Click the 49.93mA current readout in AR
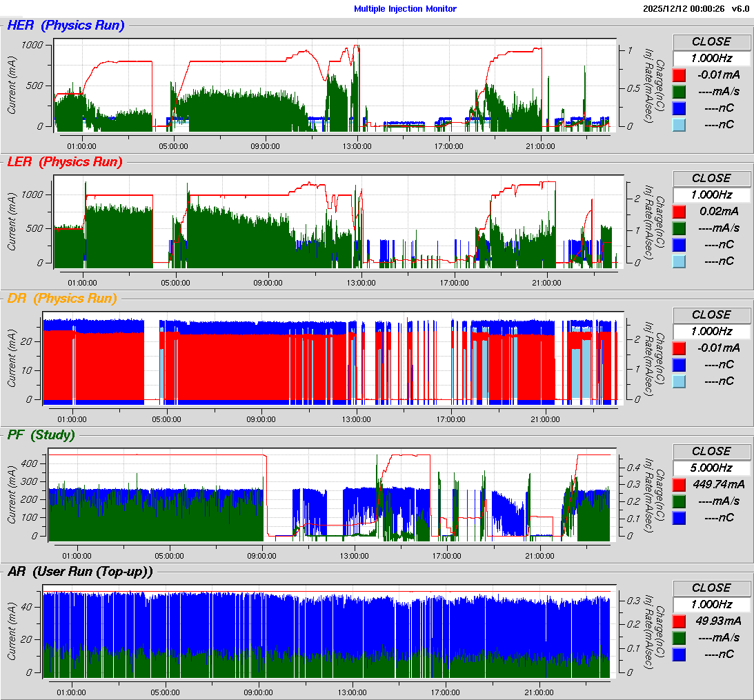This screenshot has width=754, height=700. 718,621
